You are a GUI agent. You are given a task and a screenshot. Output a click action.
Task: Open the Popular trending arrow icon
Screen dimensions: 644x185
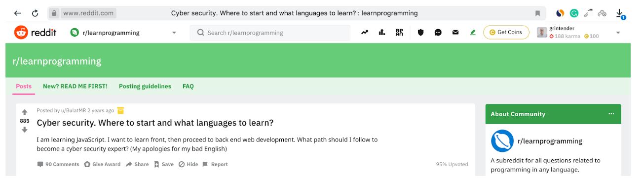(365, 33)
